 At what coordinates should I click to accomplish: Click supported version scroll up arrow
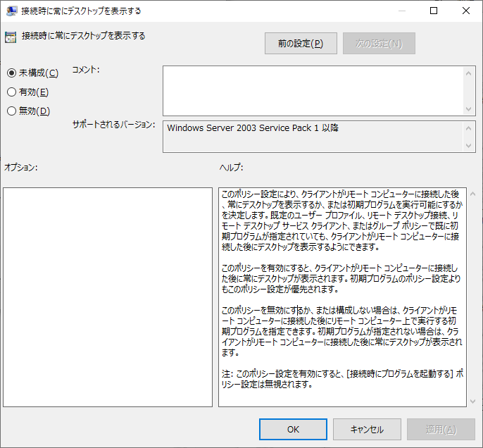point(468,128)
